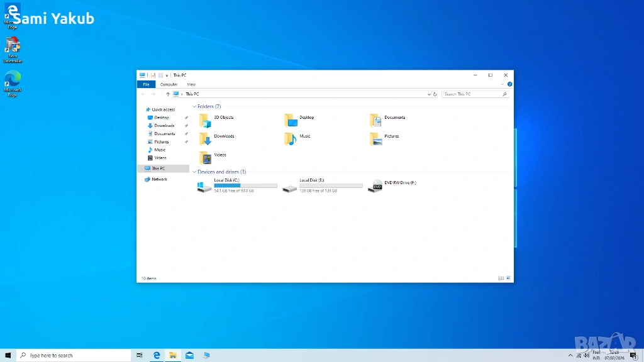Switch to large icons view

point(508,278)
